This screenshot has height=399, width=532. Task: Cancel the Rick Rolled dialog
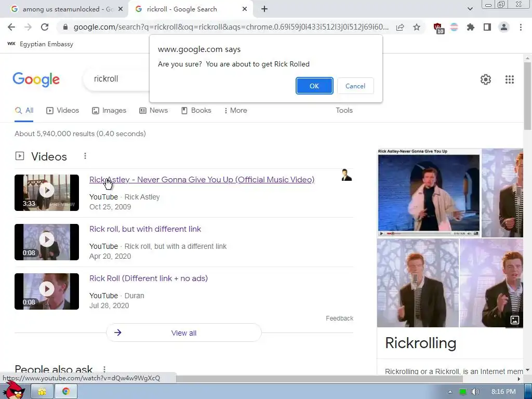(x=355, y=86)
